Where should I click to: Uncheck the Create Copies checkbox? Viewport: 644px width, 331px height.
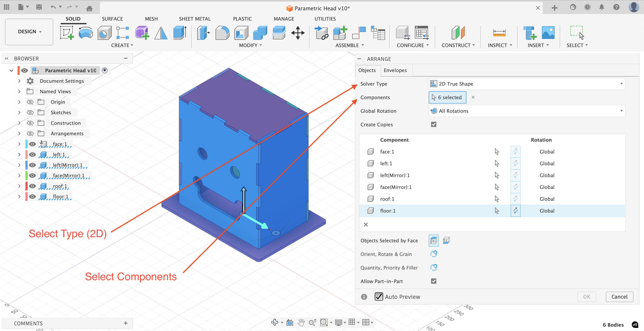point(433,124)
